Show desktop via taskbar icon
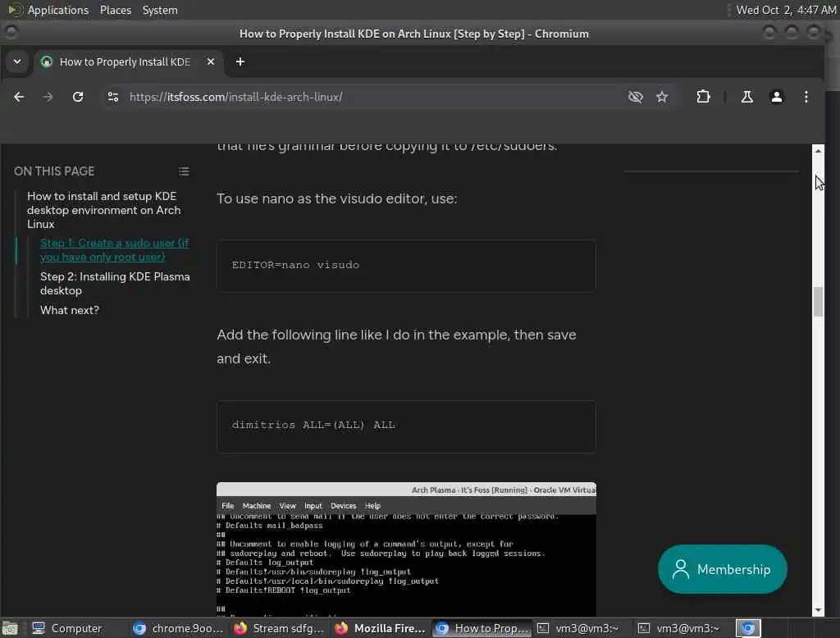Screen dimensions: 840x638 coord(10,628)
